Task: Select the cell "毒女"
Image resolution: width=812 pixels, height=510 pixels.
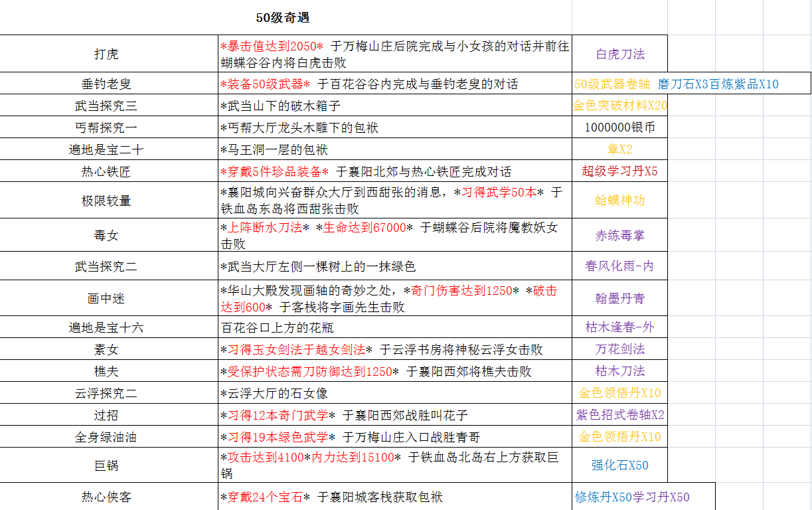Action: coord(106,235)
